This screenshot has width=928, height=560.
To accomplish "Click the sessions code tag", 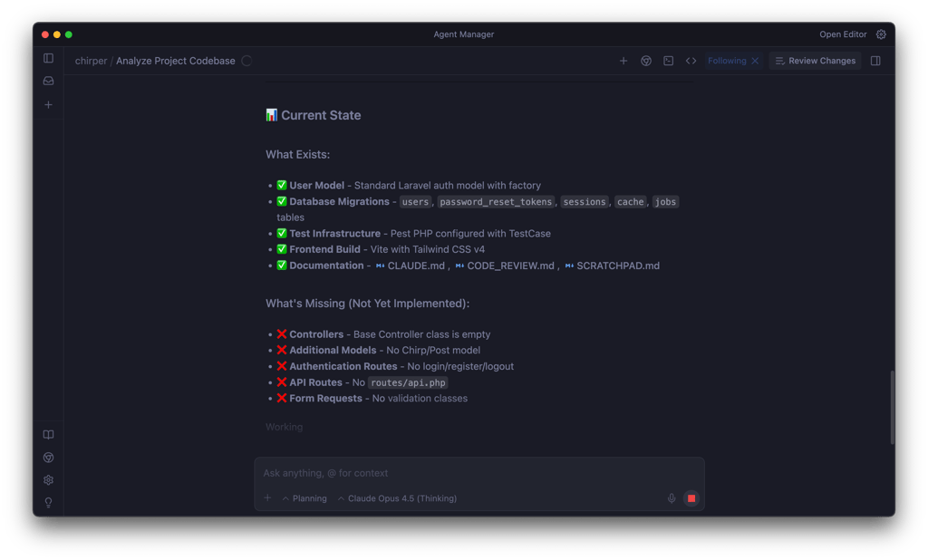I will coord(585,202).
